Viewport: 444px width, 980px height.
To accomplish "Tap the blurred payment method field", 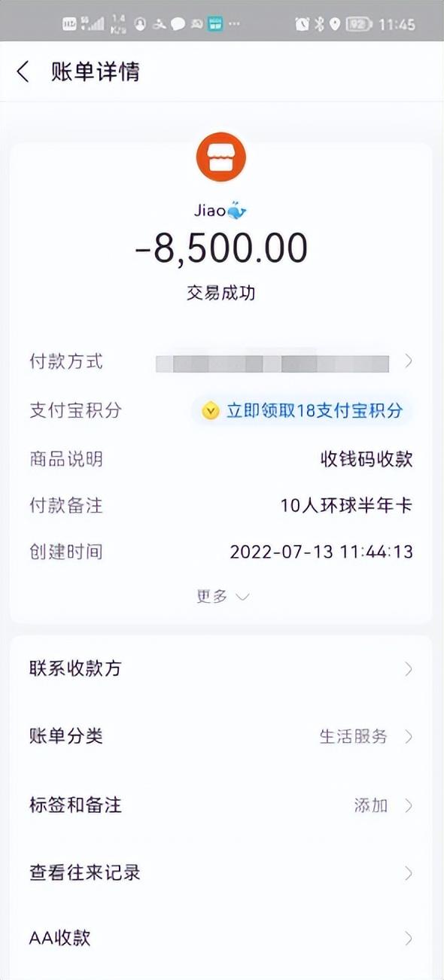I will 272,363.
